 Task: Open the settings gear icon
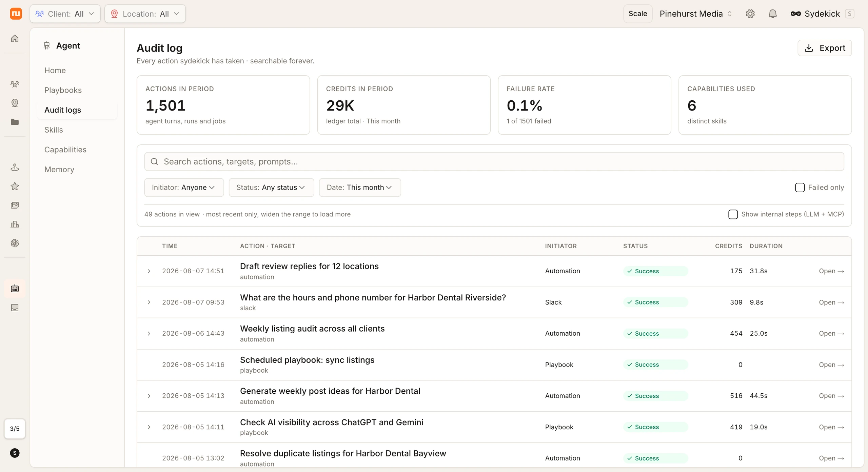click(750, 14)
